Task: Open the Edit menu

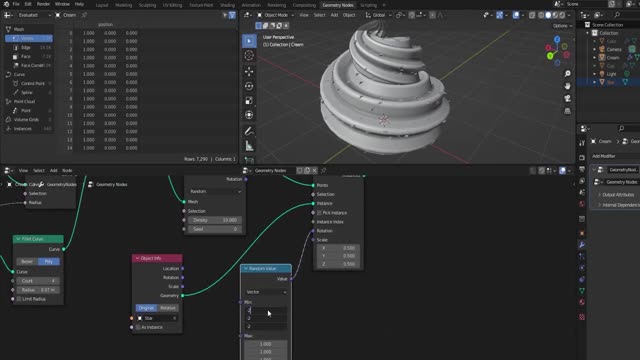Action: [x=28, y=4]
